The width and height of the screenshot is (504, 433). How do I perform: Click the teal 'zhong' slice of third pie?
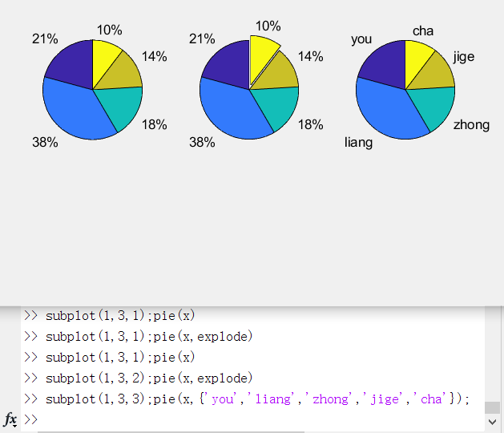click(435, 106)
